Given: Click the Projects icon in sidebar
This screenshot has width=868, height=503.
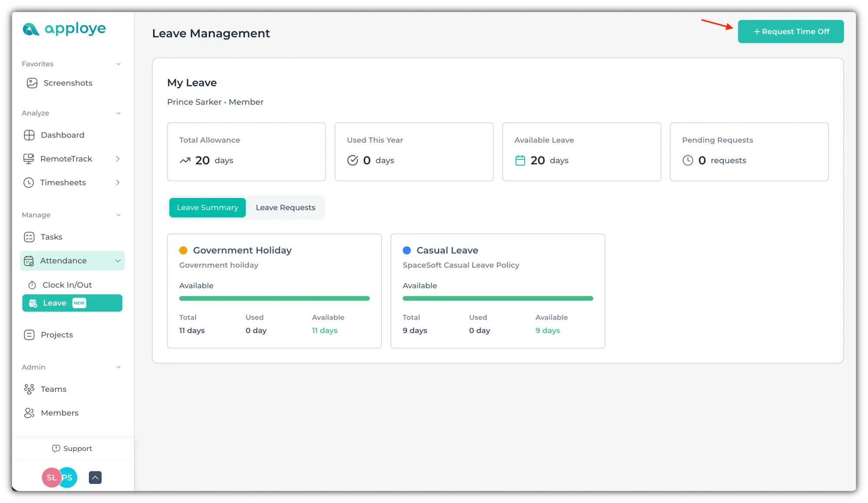Looking at the screenshot, I should point(29,335).
